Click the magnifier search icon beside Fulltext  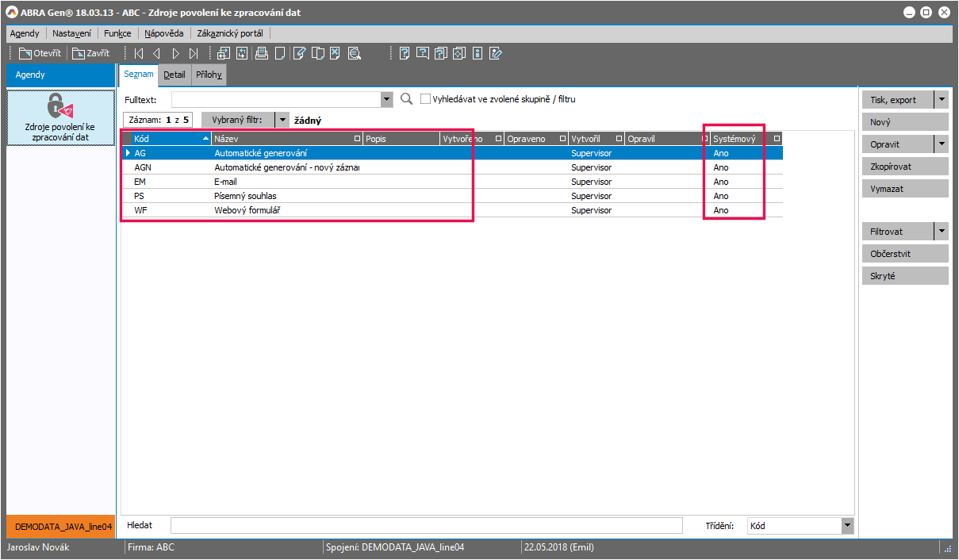point(407,99)
